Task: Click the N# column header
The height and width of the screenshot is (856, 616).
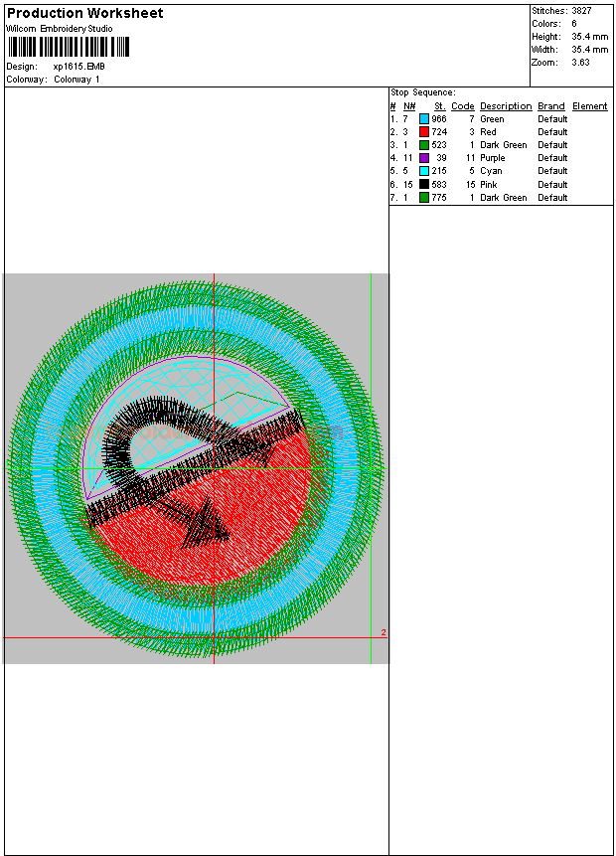Action: coord(409,106)
